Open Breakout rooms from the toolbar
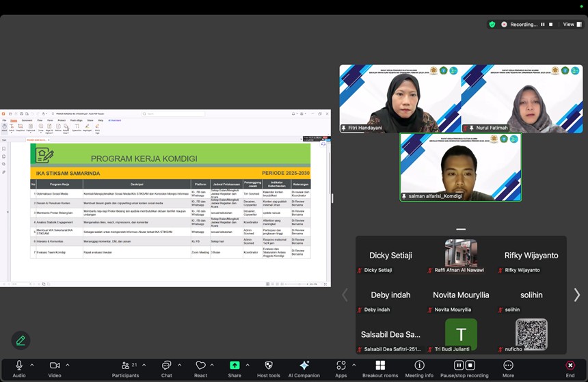588x382 pixels. point(380,366)
